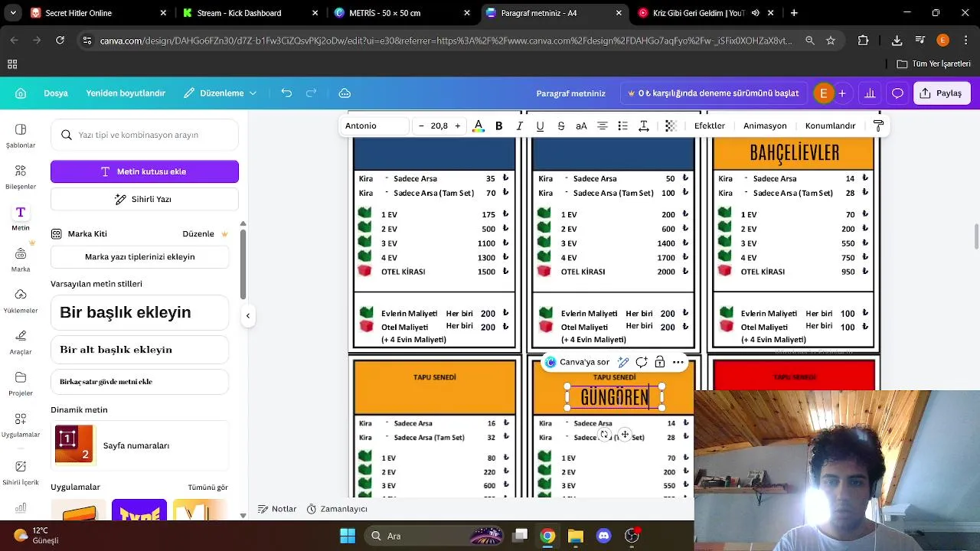Add body text style
The width and height of the screenshot is (980, 551).
coord(140,382)
